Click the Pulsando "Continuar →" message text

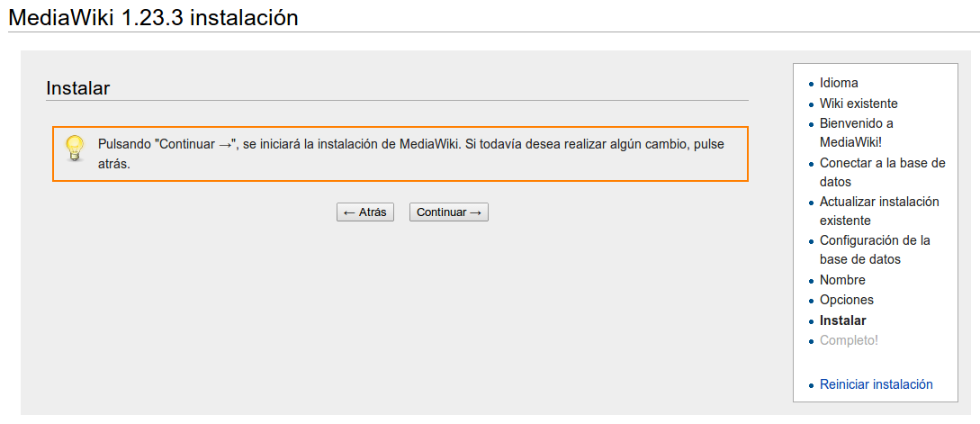pyautogui.click(x=411, y=154)
